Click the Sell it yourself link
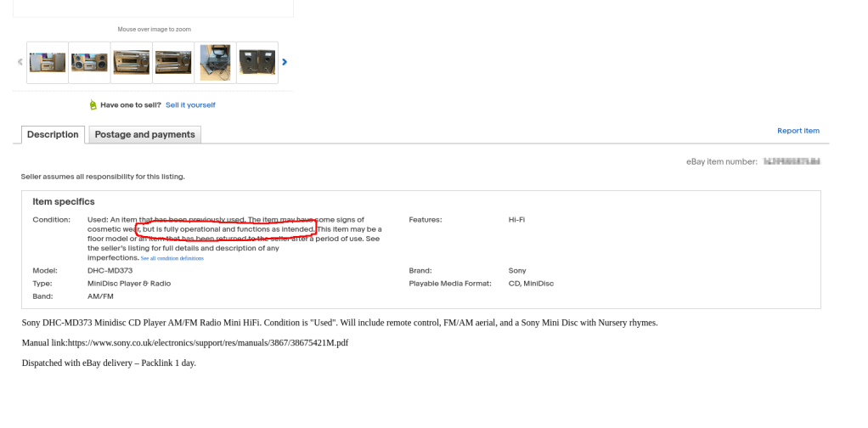868x428 pixels. pyautogui.click(x=190, y=105)
